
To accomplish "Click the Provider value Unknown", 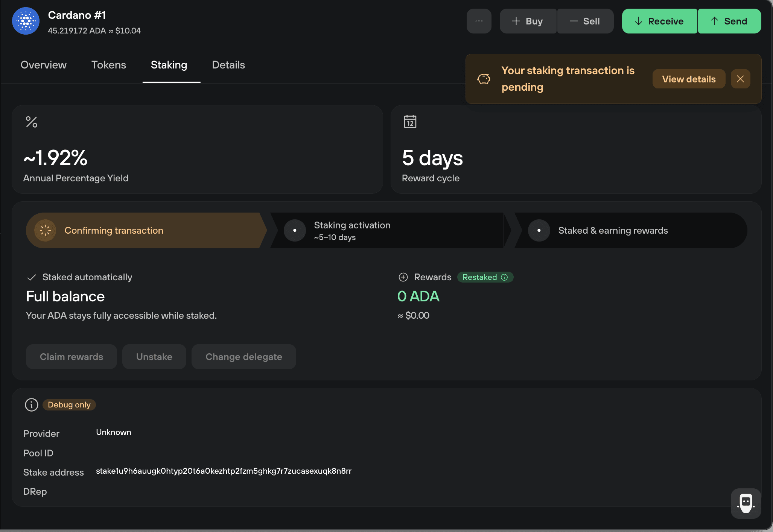I will tap(114, 432).
